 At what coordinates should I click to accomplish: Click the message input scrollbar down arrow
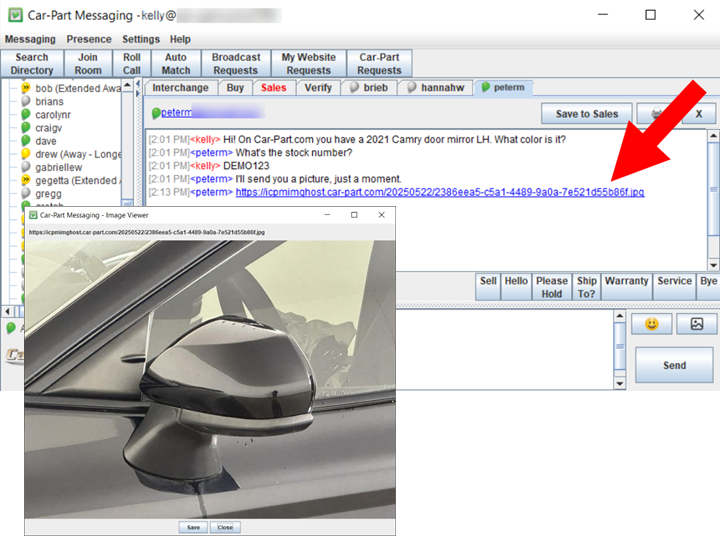[x=619, y=384]
